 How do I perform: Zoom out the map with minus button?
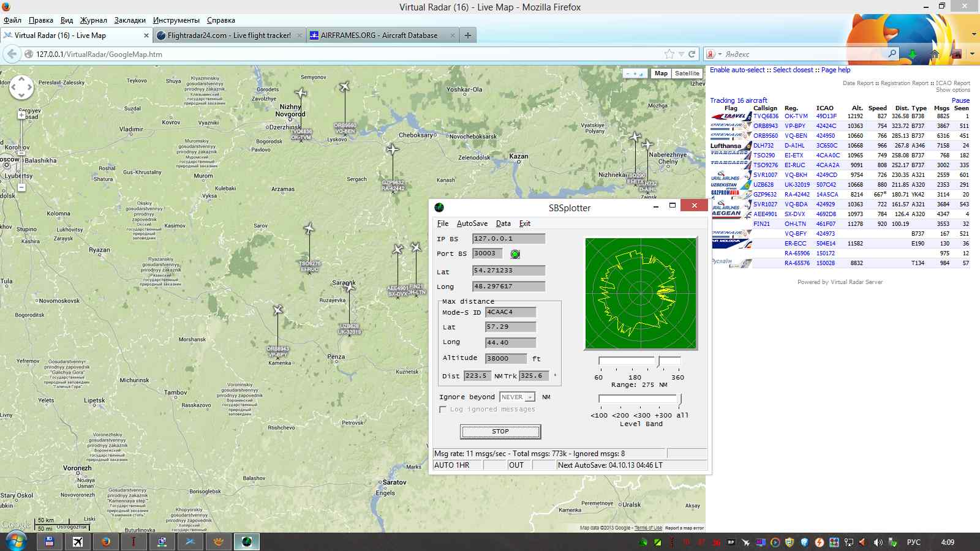(21, 187)
